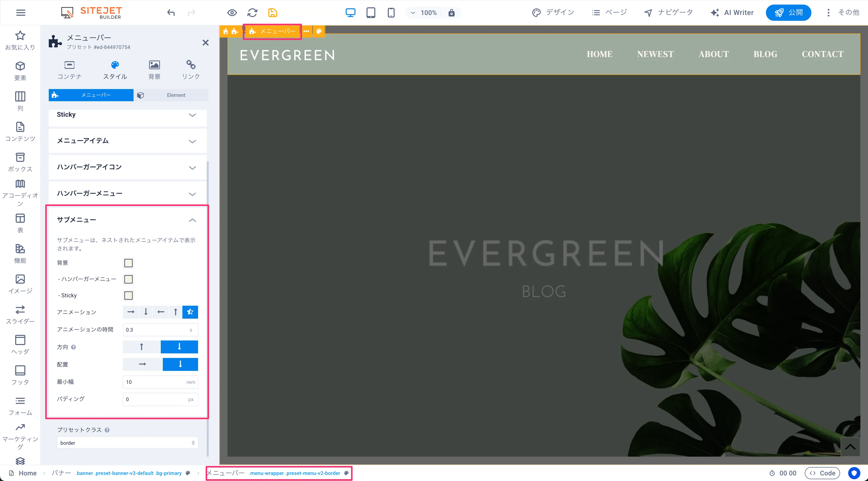This screenshot has height=481, width=868.
Task: Set 方向 direction to up
Action: coord(141,347)
